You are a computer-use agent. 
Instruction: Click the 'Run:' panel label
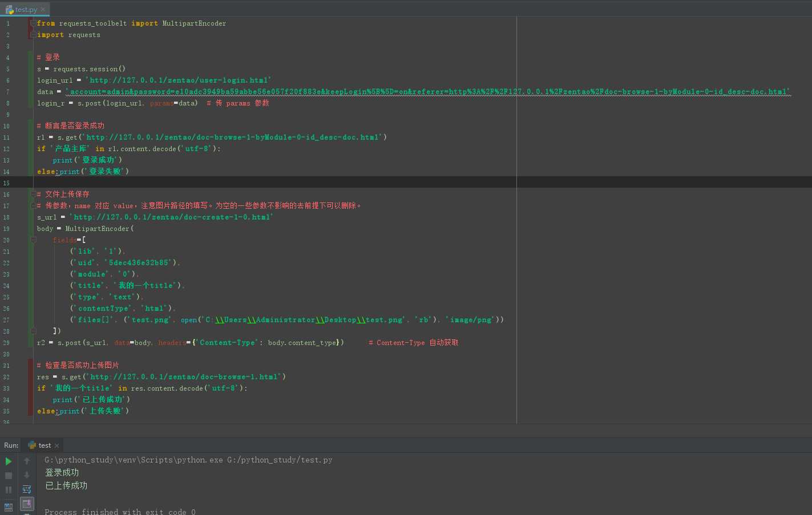[x=11, y=445]
